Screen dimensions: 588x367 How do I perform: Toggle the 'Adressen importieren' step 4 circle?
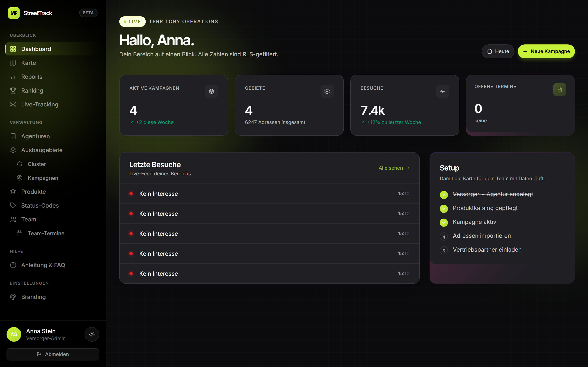coord(444,237)
